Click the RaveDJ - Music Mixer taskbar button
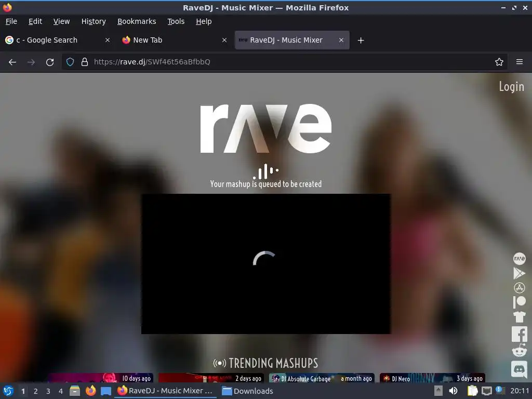The image size is (532, 399). 165,391
